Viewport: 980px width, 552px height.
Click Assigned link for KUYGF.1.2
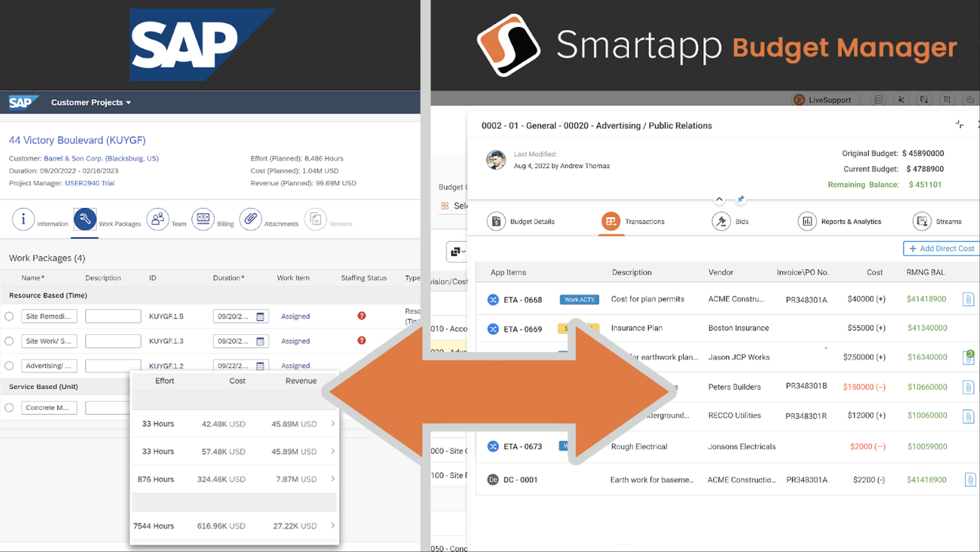(295, 366)
